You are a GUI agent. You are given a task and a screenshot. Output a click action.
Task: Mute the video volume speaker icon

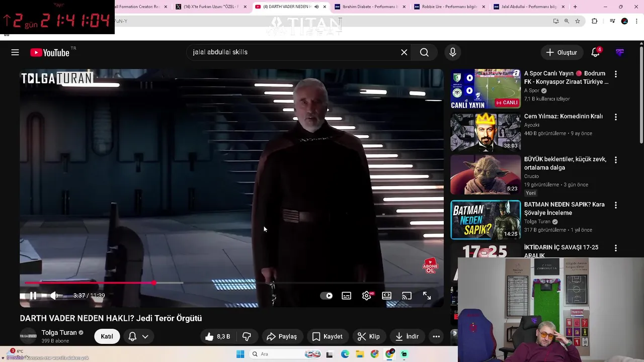point(54,296)
